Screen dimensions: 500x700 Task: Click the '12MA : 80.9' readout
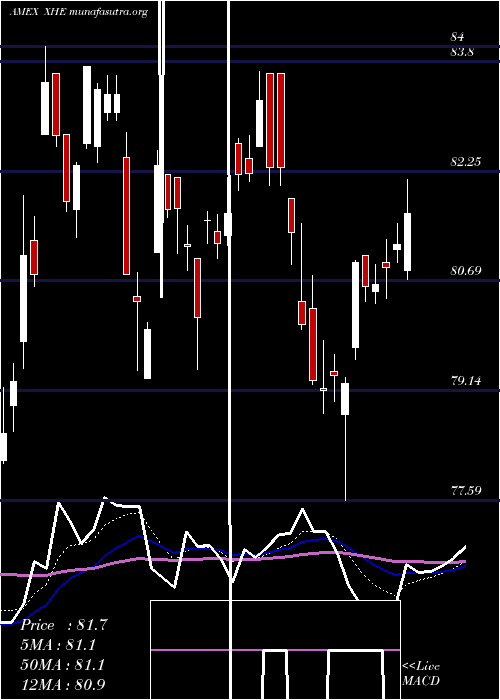(x=63, y=684)
